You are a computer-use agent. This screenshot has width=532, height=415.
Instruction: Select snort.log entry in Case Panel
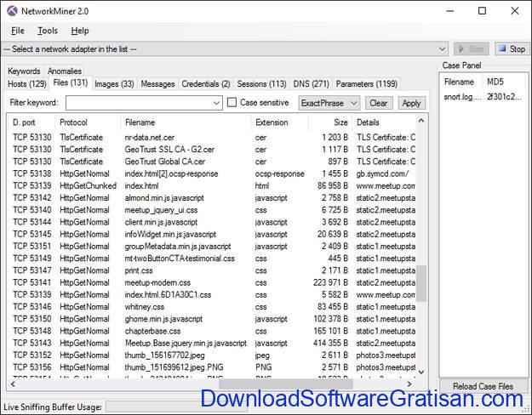click(x=483, y=97)
